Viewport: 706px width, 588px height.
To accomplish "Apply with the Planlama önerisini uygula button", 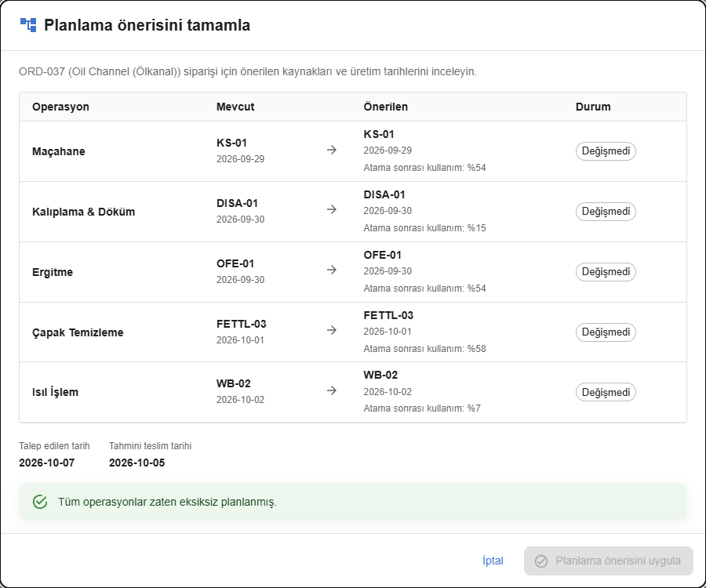I will (608, 561).
